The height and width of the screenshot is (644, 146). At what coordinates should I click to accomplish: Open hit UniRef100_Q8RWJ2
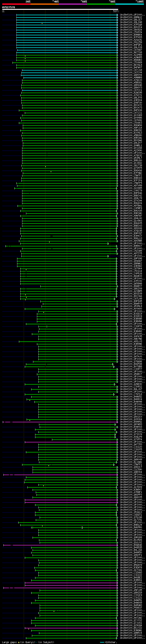point(131,17)
